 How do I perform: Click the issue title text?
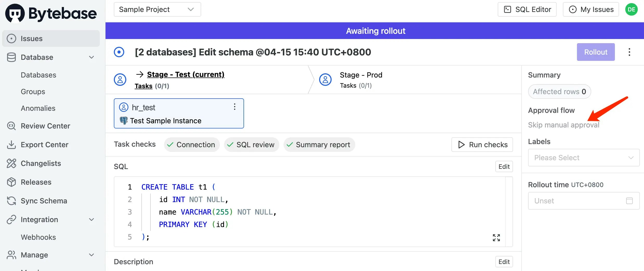pos(253,52)
